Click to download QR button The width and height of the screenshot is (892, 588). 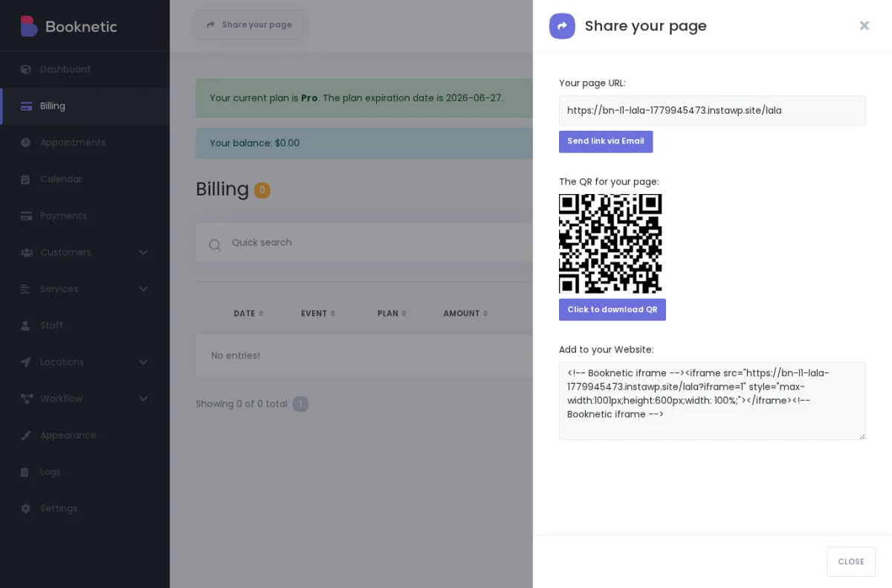[613, 309]
